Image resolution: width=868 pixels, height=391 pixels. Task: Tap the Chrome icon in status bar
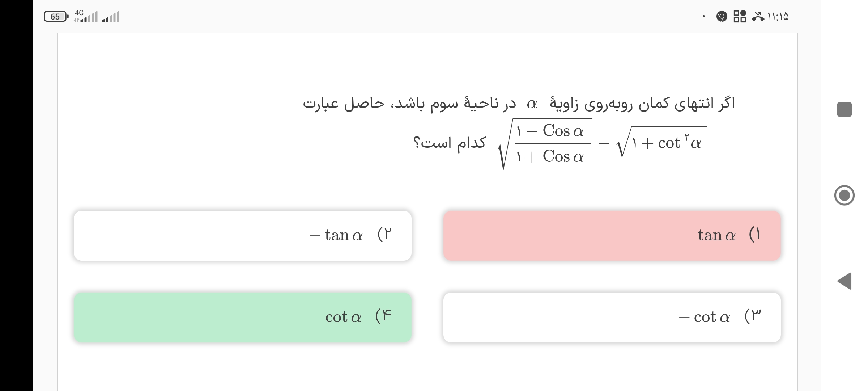point(722,17)
